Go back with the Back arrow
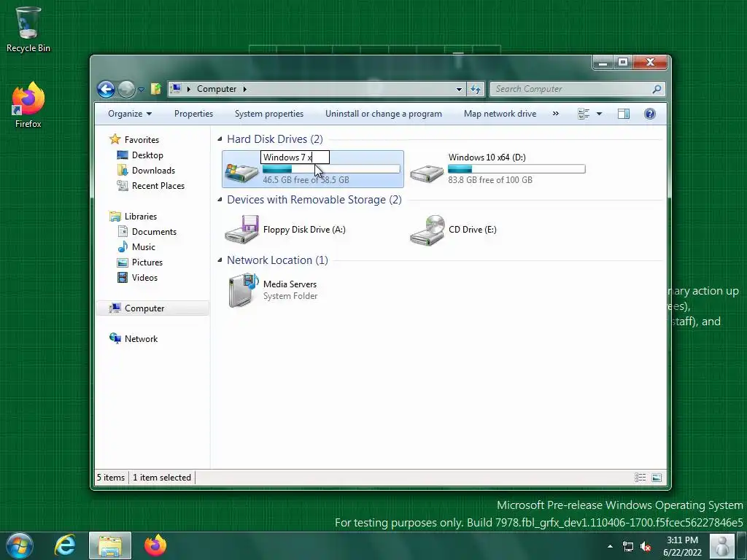This screenshot has height=560, width=747. coord(106,89)
